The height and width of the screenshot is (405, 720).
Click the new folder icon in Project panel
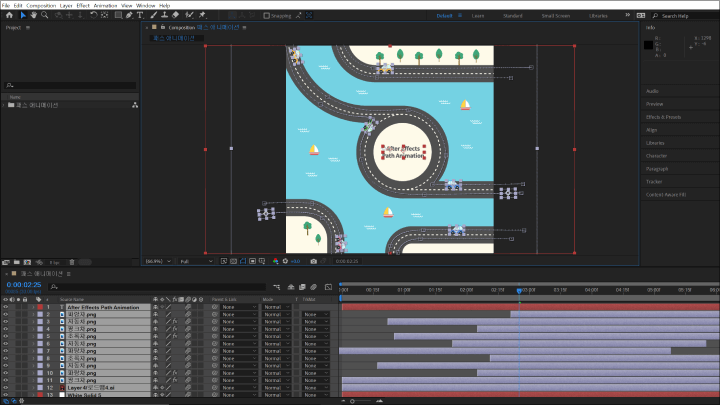[x=17, y=262]
